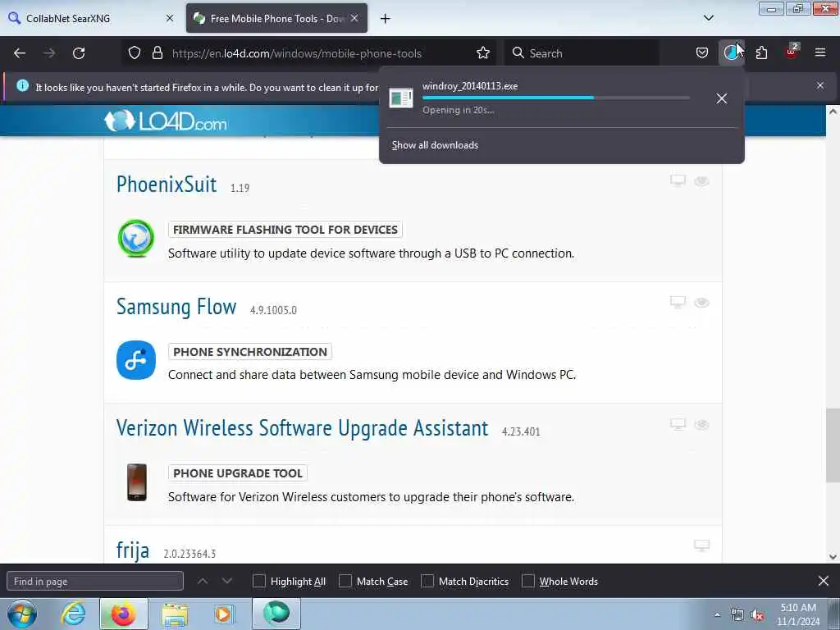Click the eye icon on Samsung Flow row
This screenshot has height=630, width=840.
point(702,303)
